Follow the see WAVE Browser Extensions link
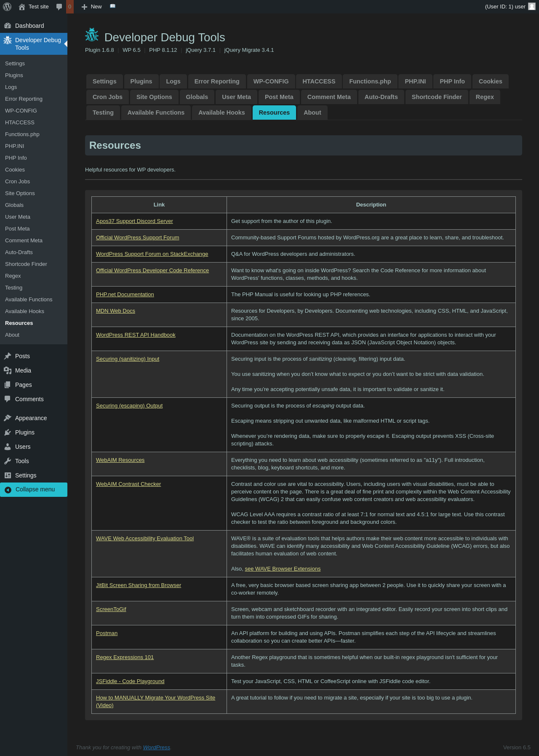539x756 pixels. click(x=283, y=569)
